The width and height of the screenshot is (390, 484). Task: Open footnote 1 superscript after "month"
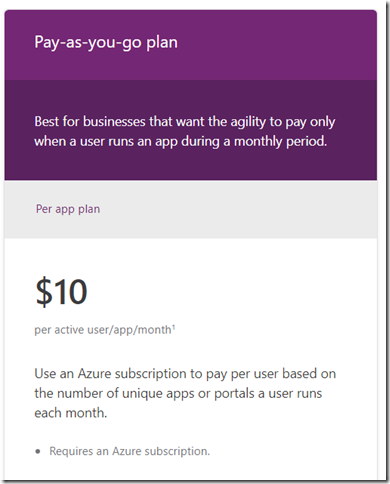(173, 327)
